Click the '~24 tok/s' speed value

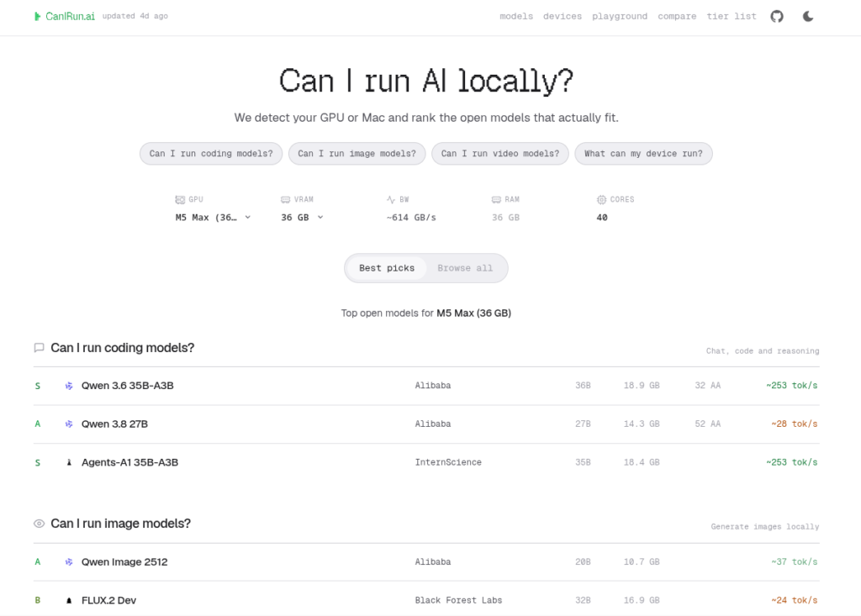click(794, 600)
